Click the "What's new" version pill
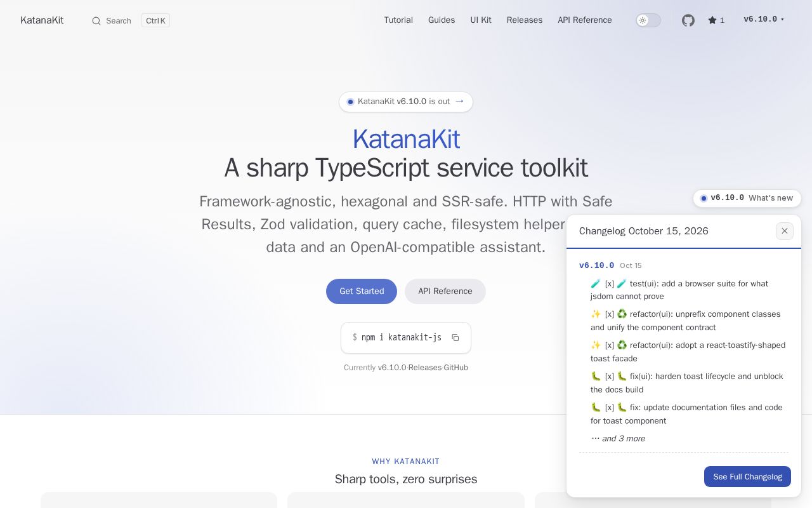812x508 pixels. point(747,198)
